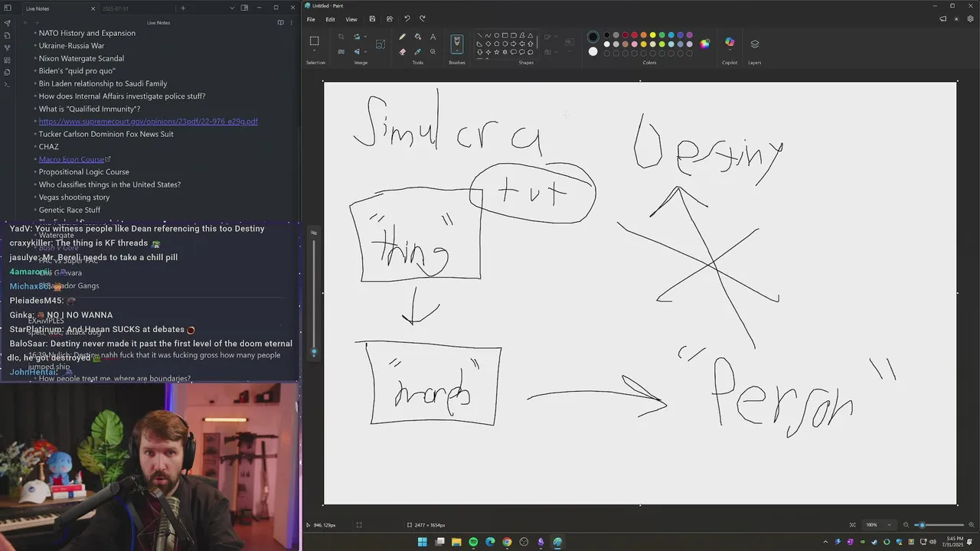Expand the Selection tool dropdown arrow

[315, 52]
